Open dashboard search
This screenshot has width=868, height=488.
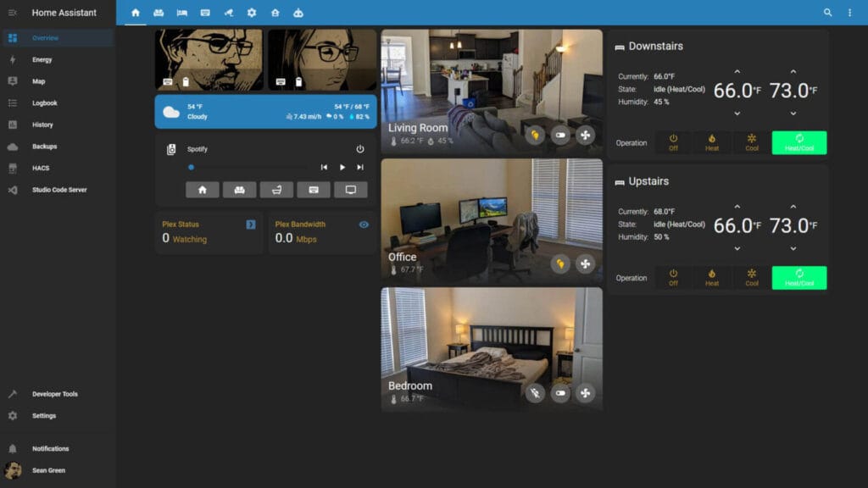pos(827,12)
